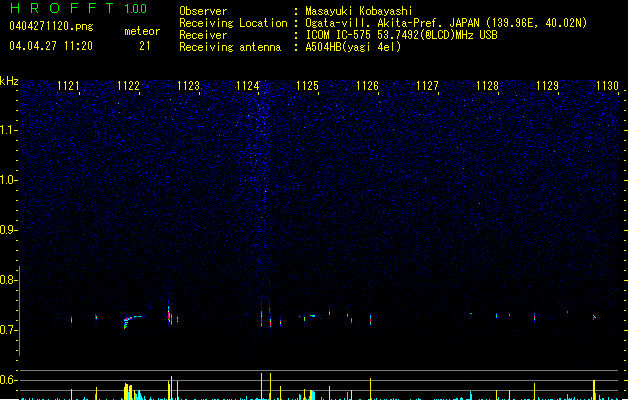Click the 0.6 kHz frequency axis label
Viewport: 629px width, 400px height.
coord(8,380)
